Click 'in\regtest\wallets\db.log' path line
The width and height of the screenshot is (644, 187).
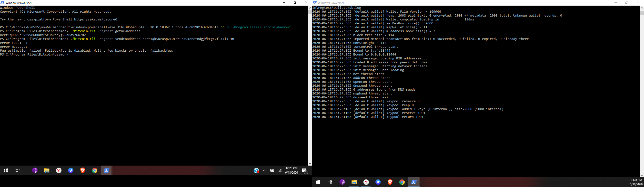(337, 8)
